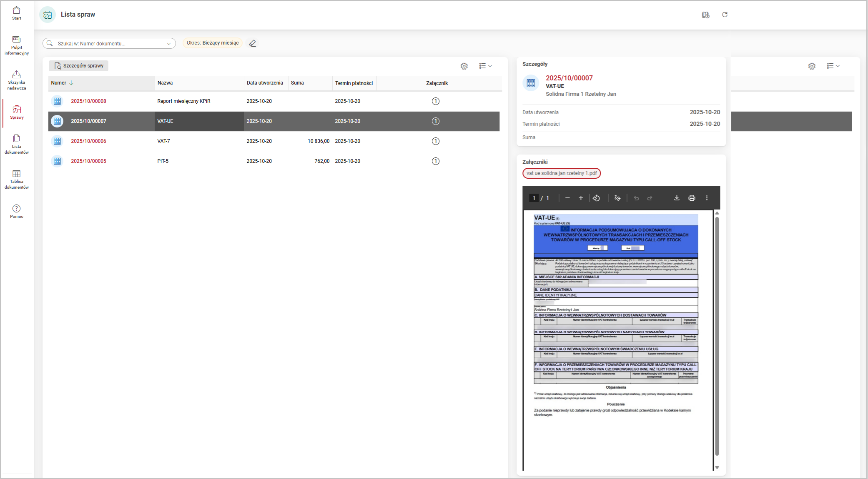Open case link 2025/10/00006
The image size is (868, 479).
click(88, 141)
